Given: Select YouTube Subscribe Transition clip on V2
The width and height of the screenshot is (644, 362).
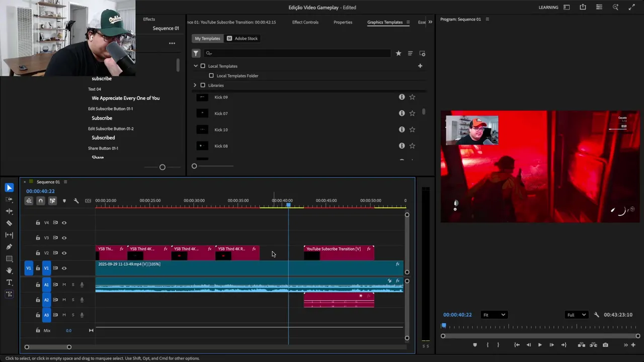Looking at the screenshot, I should (339, 252).
